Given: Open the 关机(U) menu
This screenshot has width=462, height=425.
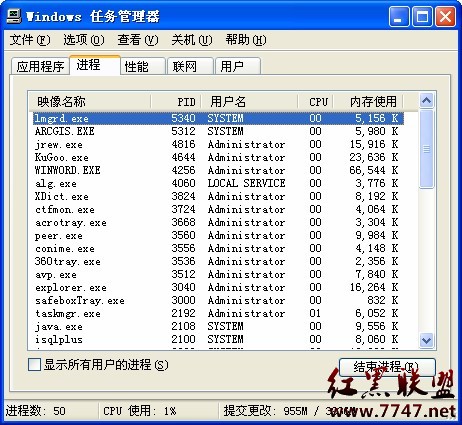Looking at the screenshot, I should pos(192,40).
